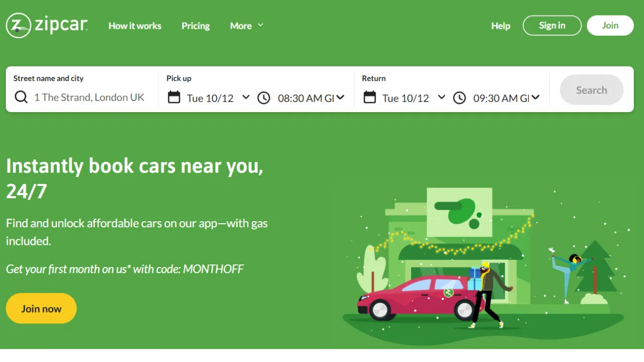Image resolution: width=644 pixels, height=362 pixels.
Task: Click the MONTHOFF promo code text
Action: point(213,269)
